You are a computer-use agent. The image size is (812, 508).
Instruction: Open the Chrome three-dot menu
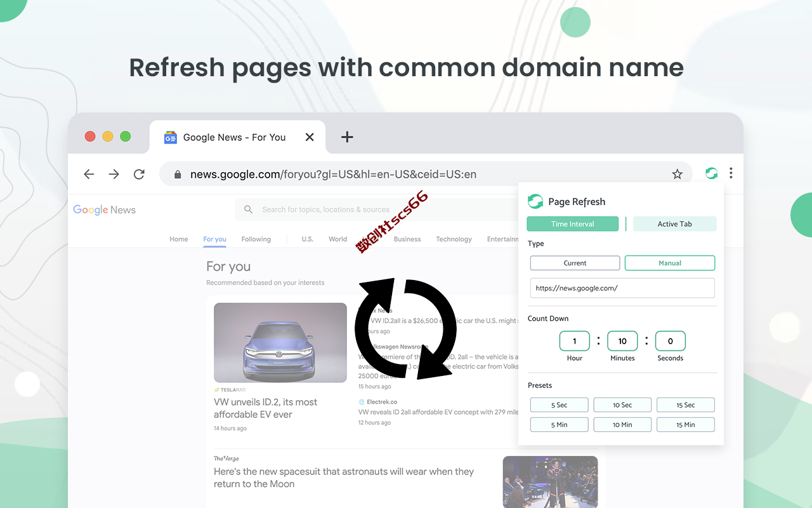pos(731,173)
